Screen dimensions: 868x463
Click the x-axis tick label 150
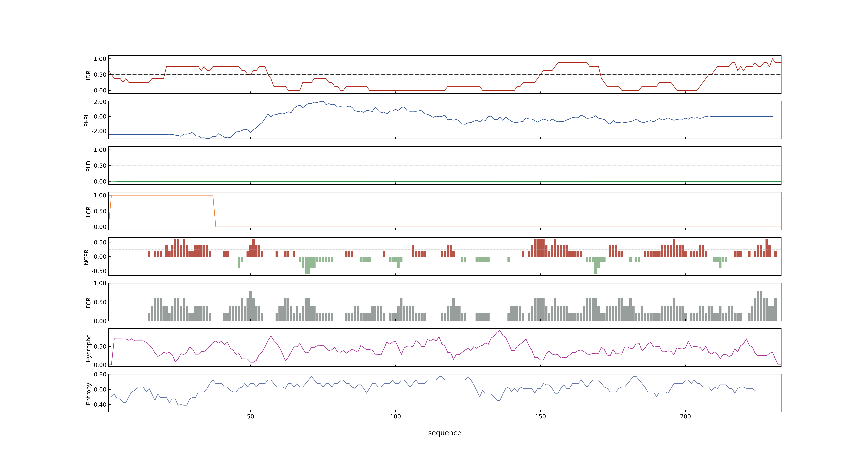click(x=541, y=416)
